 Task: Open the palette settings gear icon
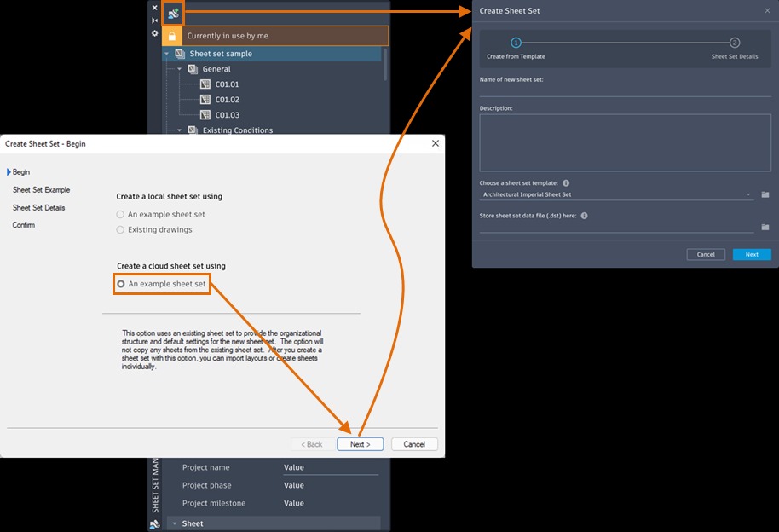(154, 33)
